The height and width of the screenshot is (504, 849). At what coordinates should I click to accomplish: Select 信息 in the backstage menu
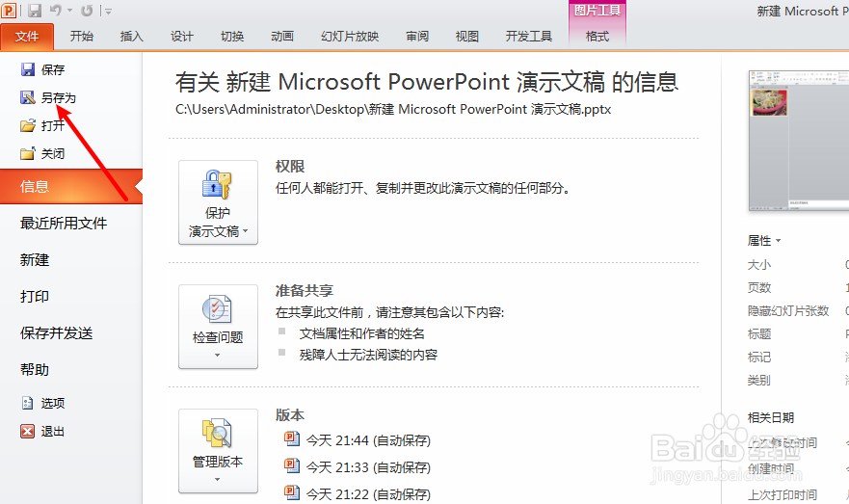point(71,187)
